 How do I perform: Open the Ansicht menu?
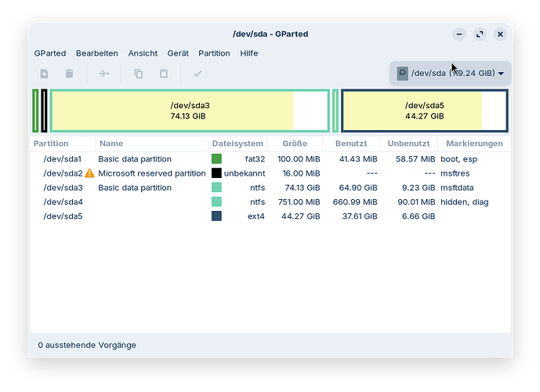[143, 53]
